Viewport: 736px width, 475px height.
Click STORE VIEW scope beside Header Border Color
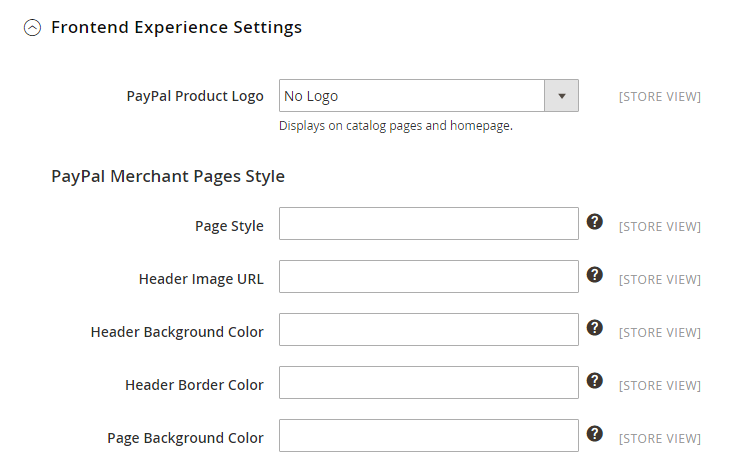pos(659,386)
